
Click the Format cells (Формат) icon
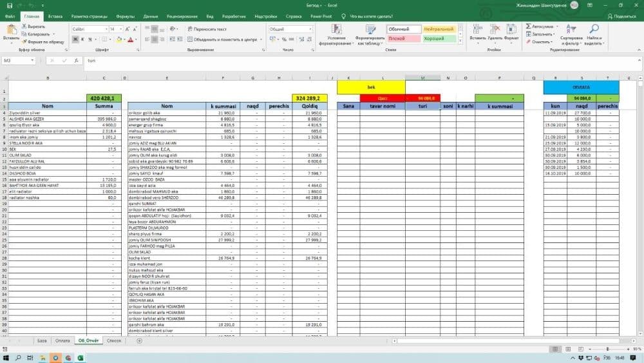(x=511, y=29)
